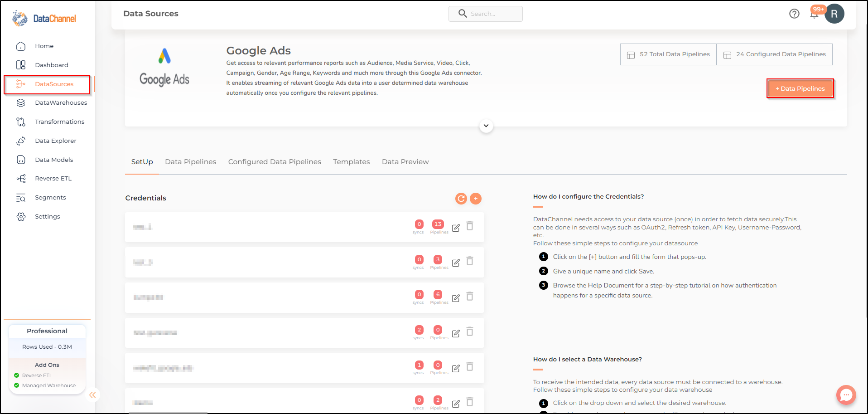Click 'How do I select a Data Warehouse?' heading

tap(588, 359)
